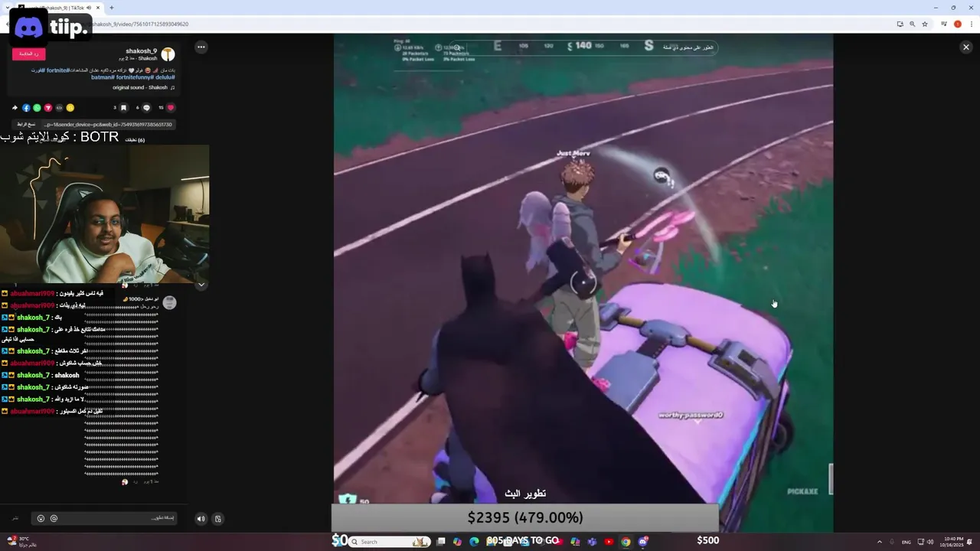This screenshot has width=980, height=551.
Task: Open Task View from the taskbar
Action: click(x=441, y=542)
